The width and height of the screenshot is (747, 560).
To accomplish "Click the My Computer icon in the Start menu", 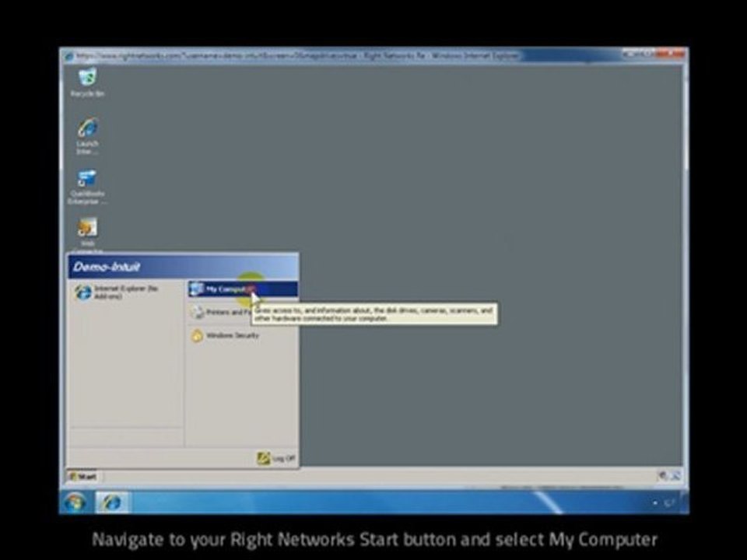I will [x=196, y=289].
